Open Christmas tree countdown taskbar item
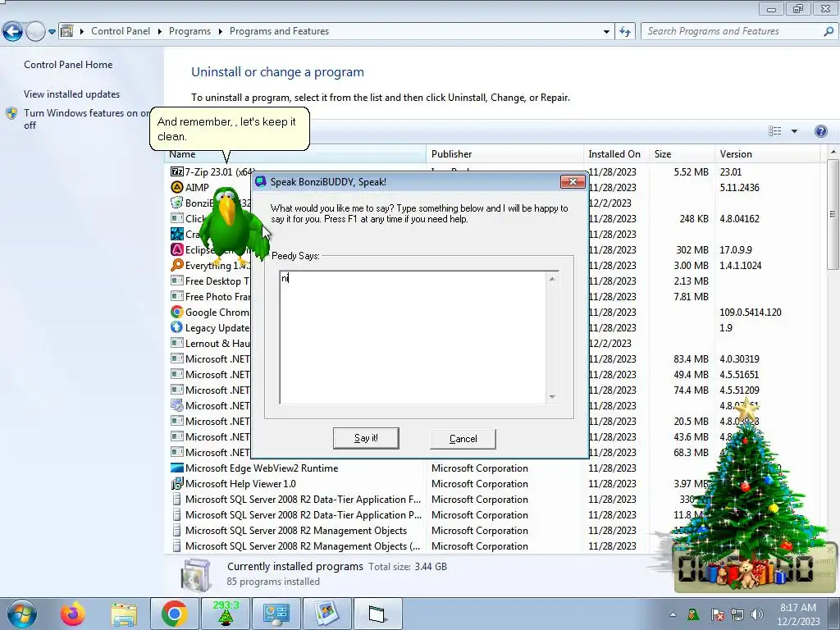The height and width of the screenshot is (630, 840). (x=226, y=614)
